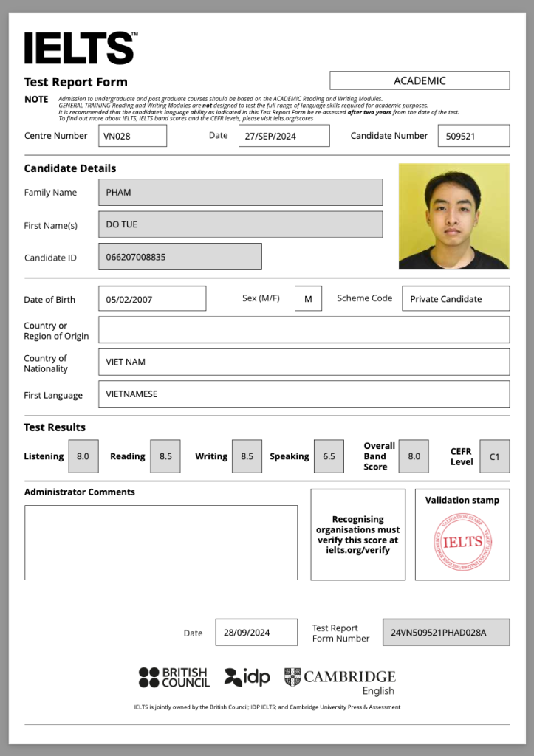
Task: Click the 'Family Name' label
Action: [x=50, y=193]
